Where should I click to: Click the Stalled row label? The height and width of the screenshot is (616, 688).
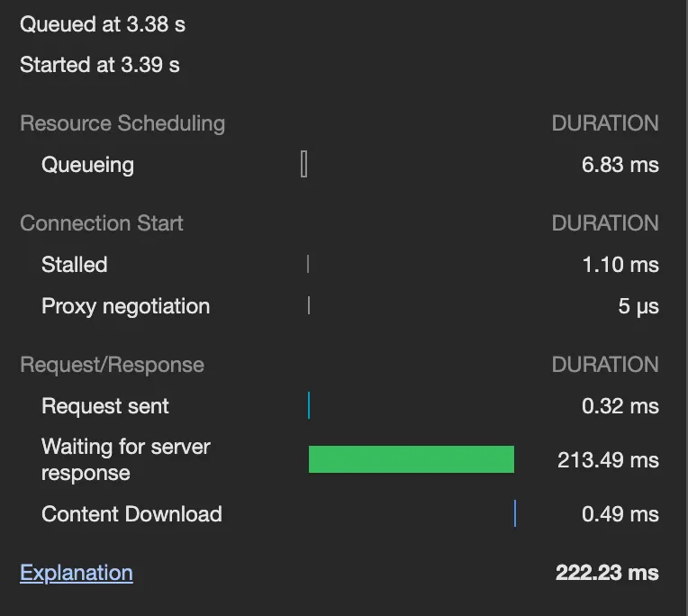tap(75, 265)
